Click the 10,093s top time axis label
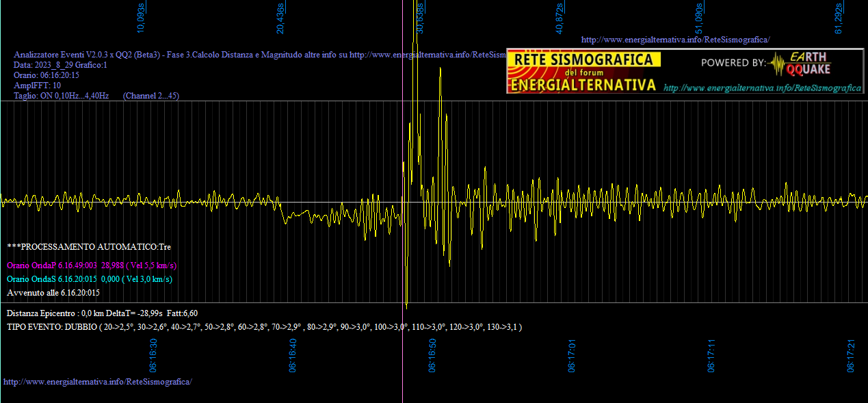 point(141,18)
